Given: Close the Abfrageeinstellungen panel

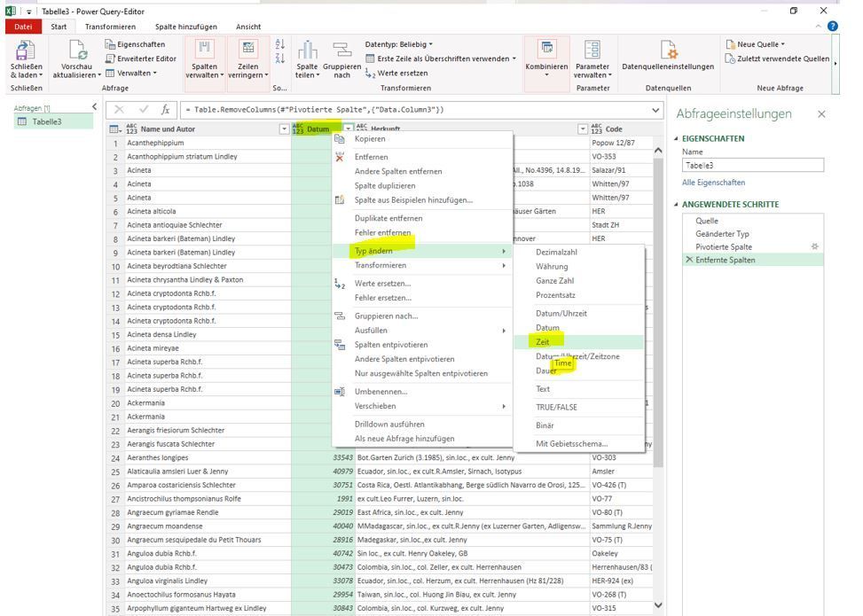Looking at the screenshot, I should pos(821,113).
